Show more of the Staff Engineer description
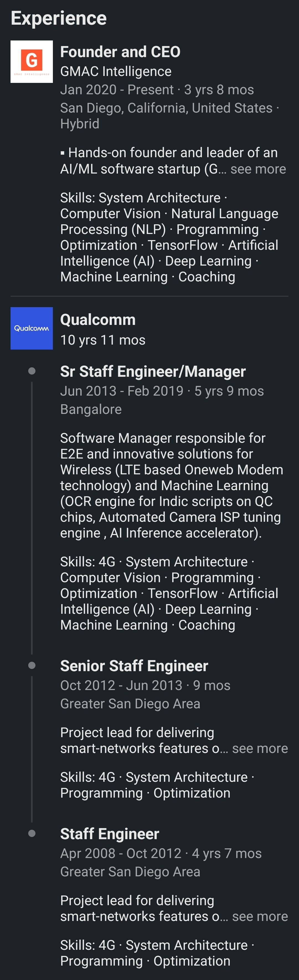The width and height of the screenshot is (299, 980). click(260, 917)
